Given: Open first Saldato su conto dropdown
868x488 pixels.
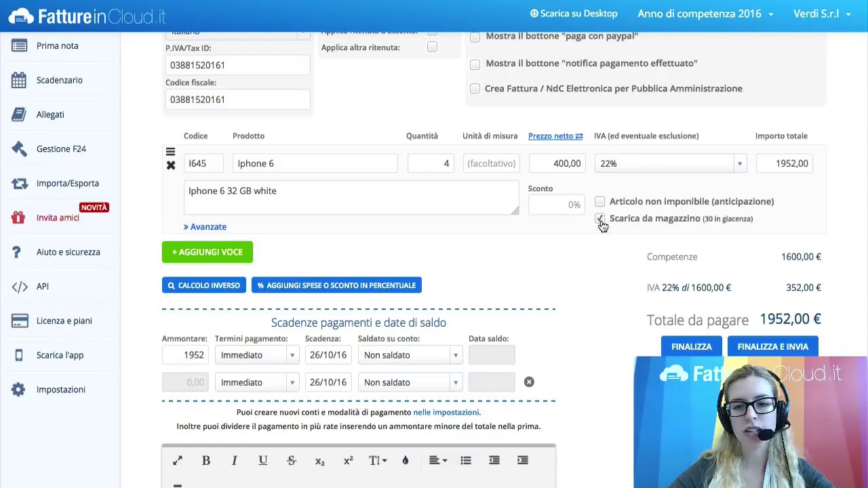Looking at the screenshot, I should (410, 355).
